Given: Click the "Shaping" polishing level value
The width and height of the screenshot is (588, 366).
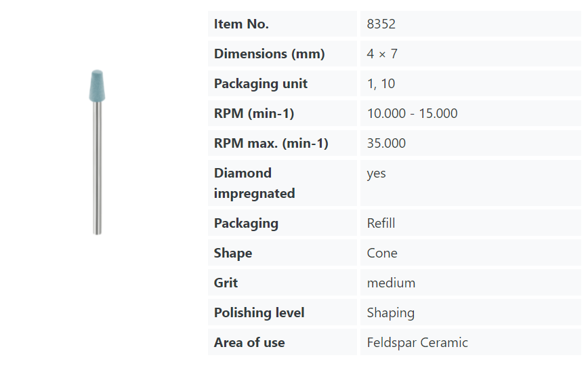Looking at the screenshot, I should click(x=390, y=312).
